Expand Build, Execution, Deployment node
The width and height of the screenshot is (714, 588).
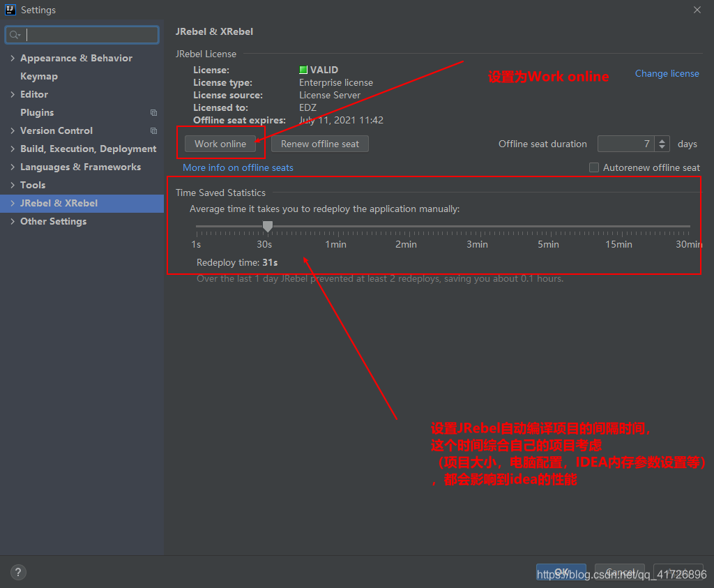13,149
